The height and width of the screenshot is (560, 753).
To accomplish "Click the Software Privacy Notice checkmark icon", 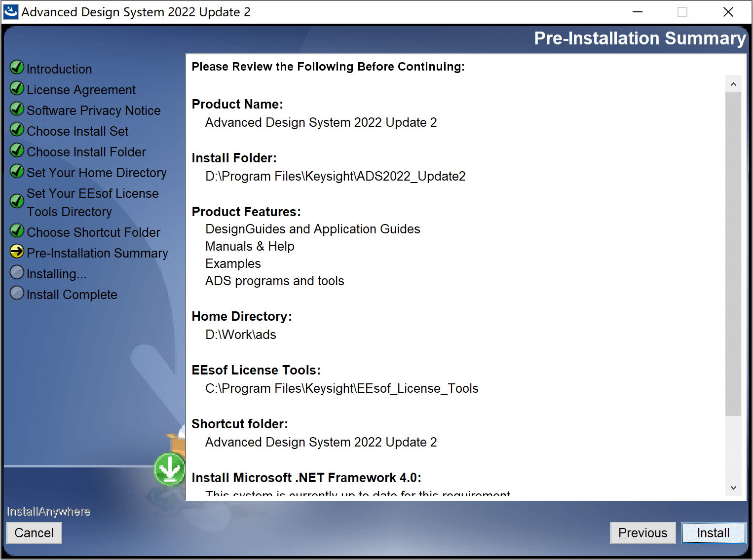I will tap(17, 109).
